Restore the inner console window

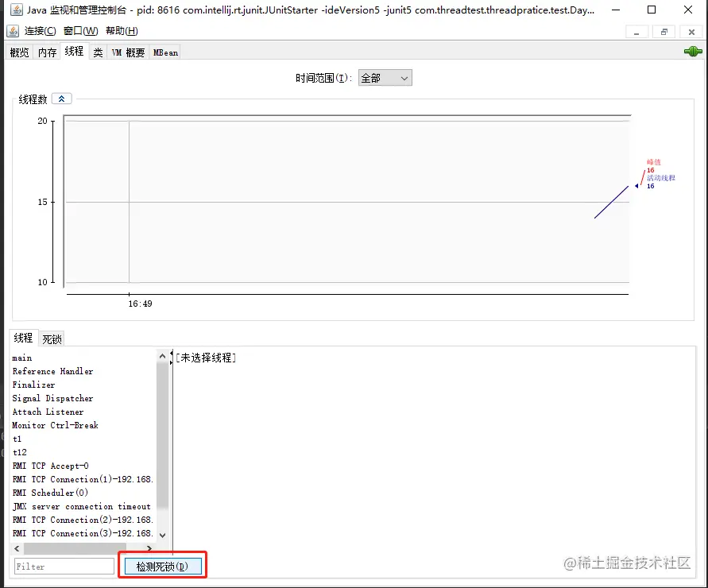click(x=664, y=32)
